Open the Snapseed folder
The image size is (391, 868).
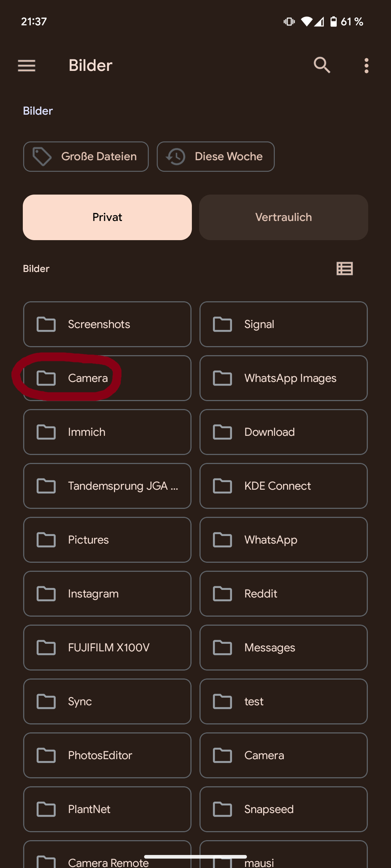(283, 809)
